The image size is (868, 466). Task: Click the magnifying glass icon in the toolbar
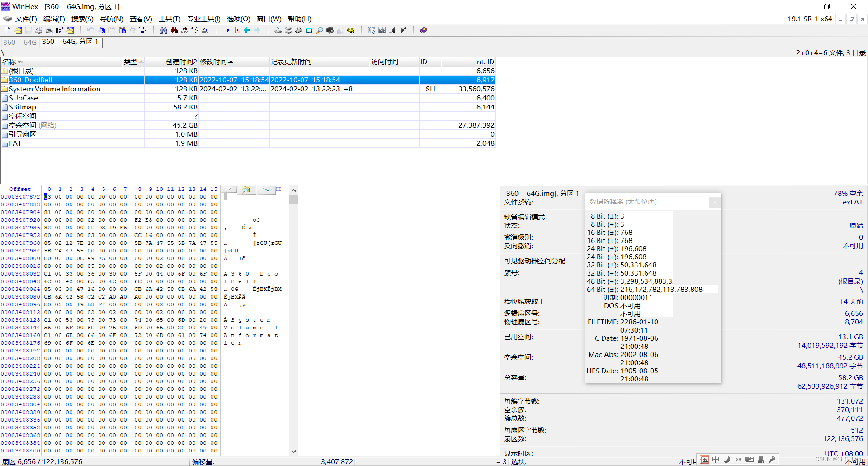click(320, 30)
